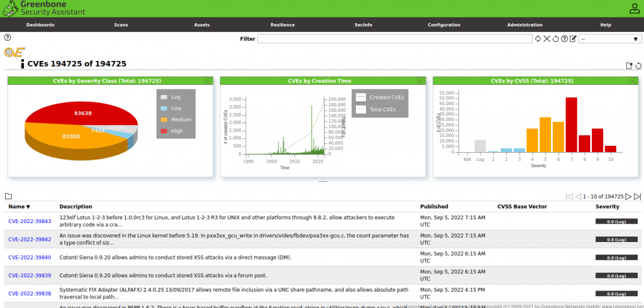The image size is (644, 308).
Task: Open the Assets menu
Action: (202, 25)
